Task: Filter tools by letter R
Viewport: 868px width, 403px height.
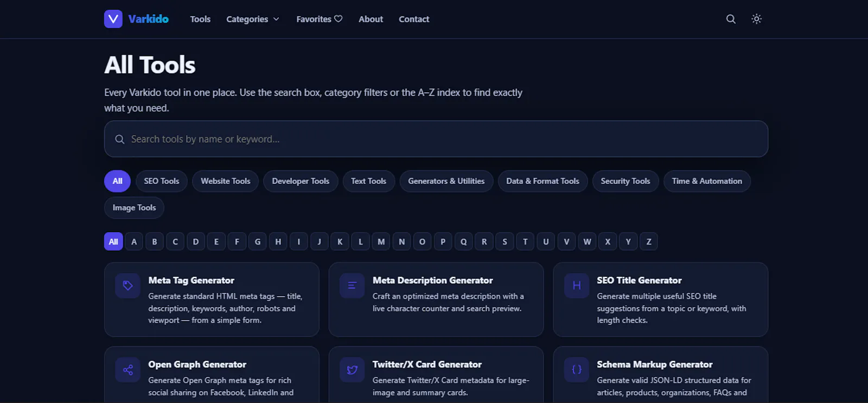Action: pyautogui.click(x=484, y=241)
